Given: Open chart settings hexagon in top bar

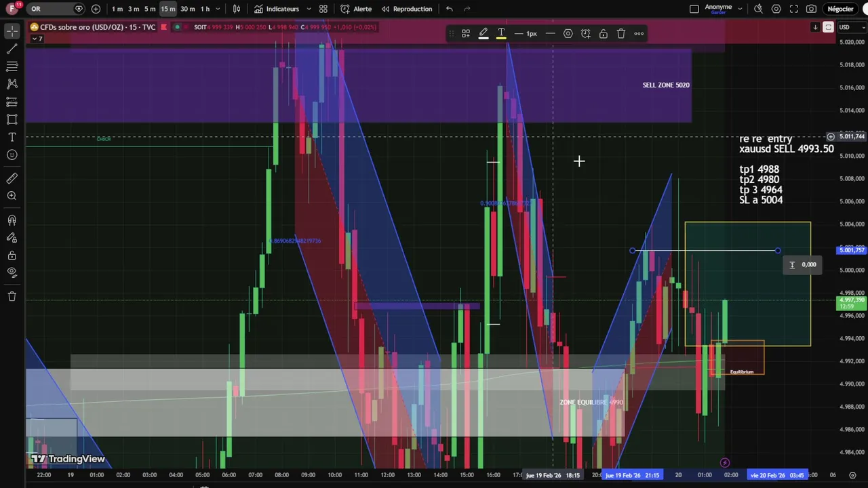Looking at the screenshot, I should [776, 9].
